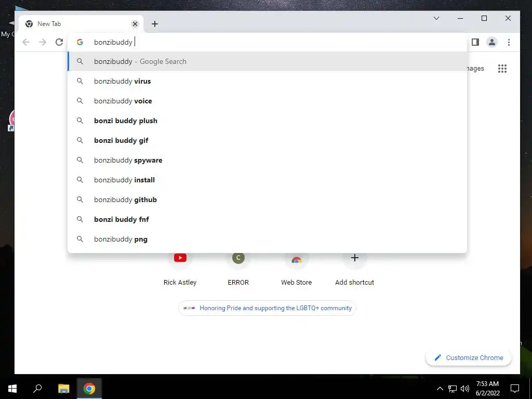
Task: Open the Chrome side panel icon
Action: pyautogui.click(x=475, y=42)
